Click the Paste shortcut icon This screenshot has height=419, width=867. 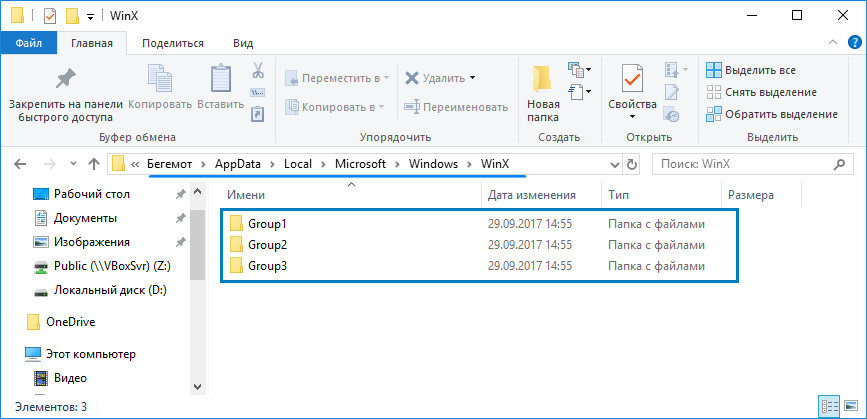258,114
